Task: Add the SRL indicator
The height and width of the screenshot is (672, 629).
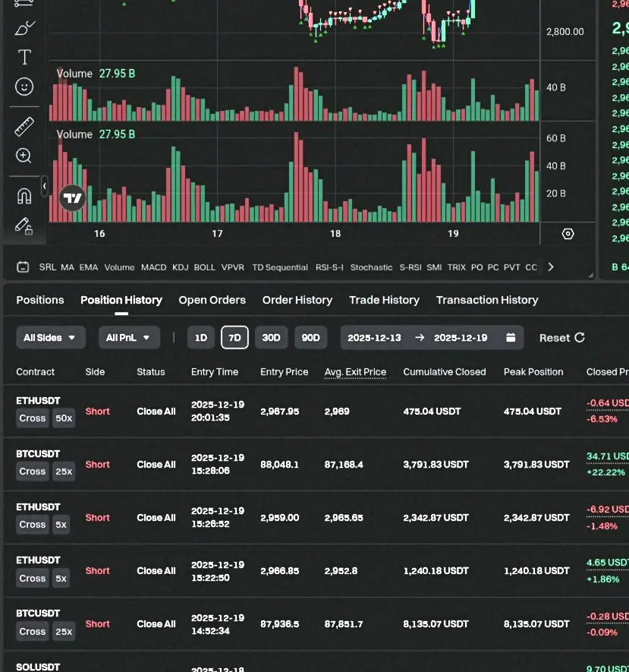Action: point(48,267)
